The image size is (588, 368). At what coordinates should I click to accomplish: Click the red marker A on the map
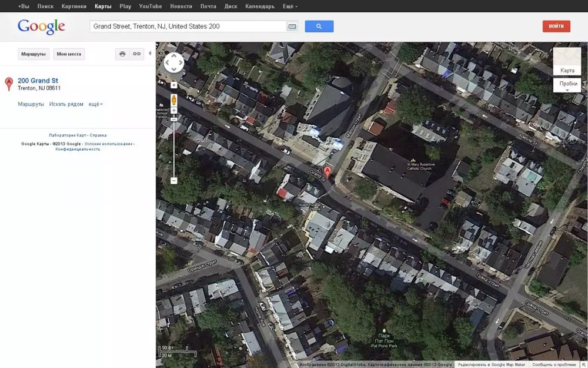pyautogui.click(x=328, y=171)
